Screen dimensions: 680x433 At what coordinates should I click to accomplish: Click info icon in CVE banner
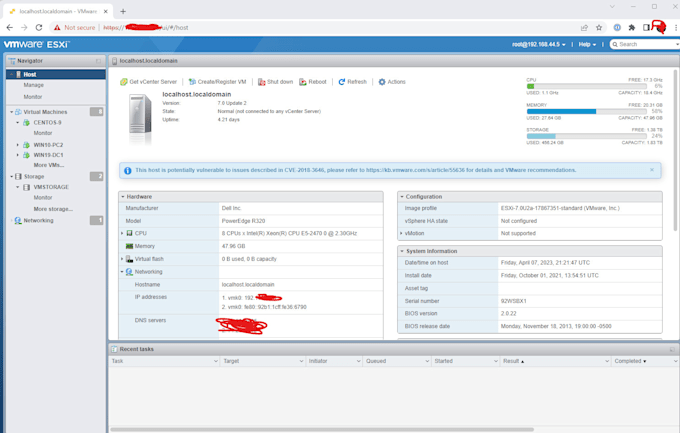coord(128,171)
